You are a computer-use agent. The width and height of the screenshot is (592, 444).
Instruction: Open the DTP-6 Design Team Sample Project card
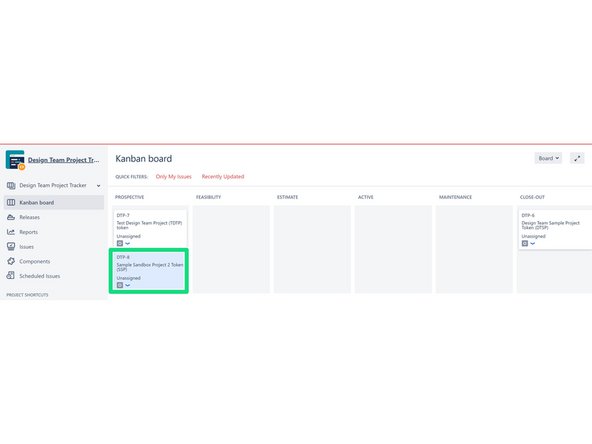coord(555,229)
